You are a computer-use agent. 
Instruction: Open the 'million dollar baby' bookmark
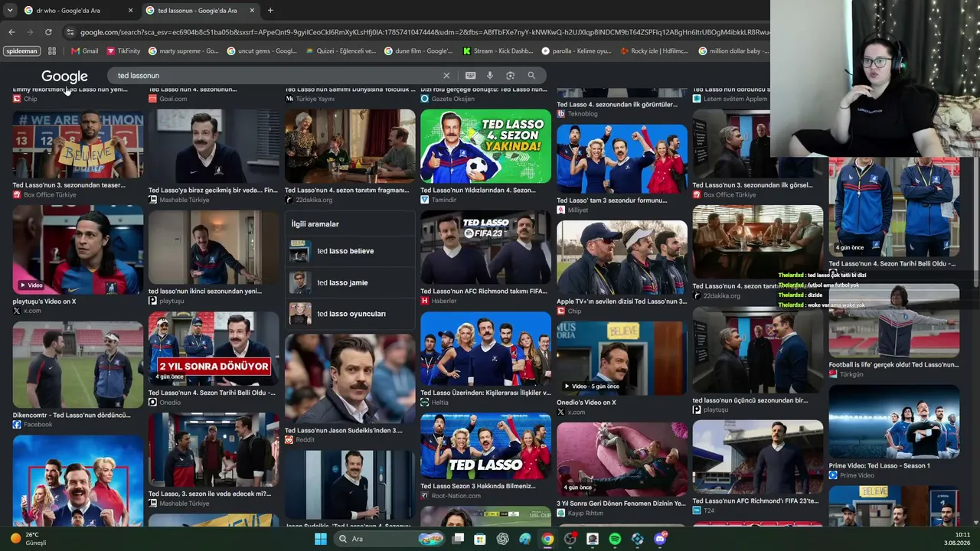pos(733,51)
